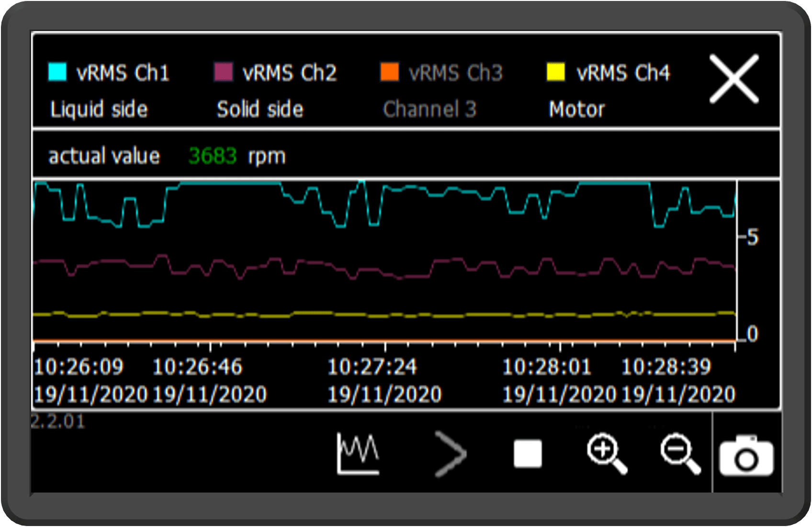Click the version number 2.2.01 text
Image resolution: width=812 pixels, height=527 pixels.
coord(57,422)
